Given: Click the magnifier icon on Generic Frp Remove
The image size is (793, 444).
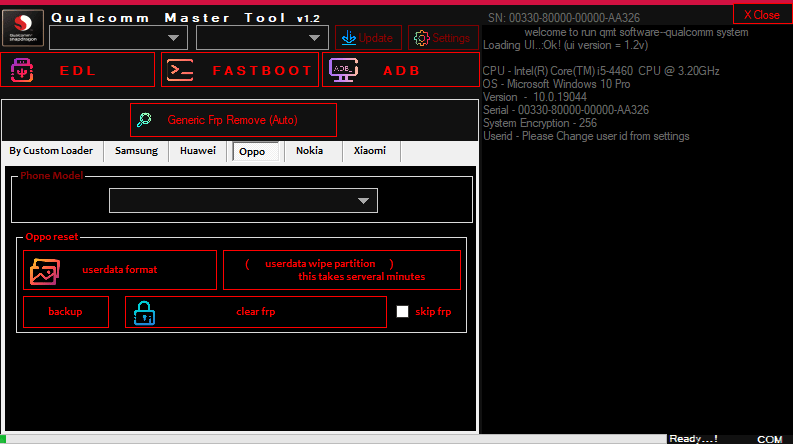Looking at the screenshot, I should click(x=144, y=120).
